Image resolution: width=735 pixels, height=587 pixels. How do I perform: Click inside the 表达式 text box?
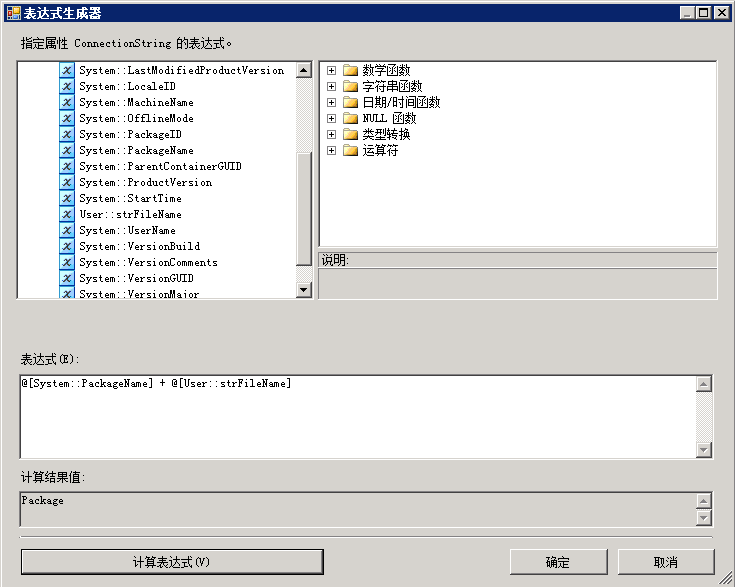(x=359, y=417)
